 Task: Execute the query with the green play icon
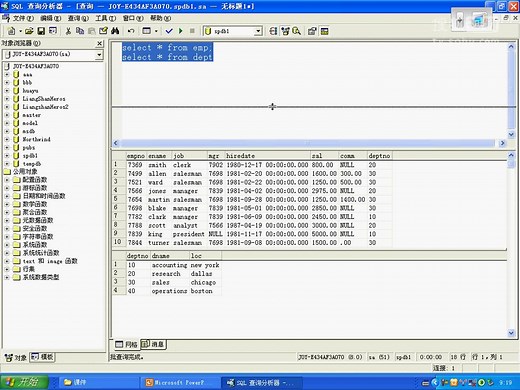coord(181,31)
